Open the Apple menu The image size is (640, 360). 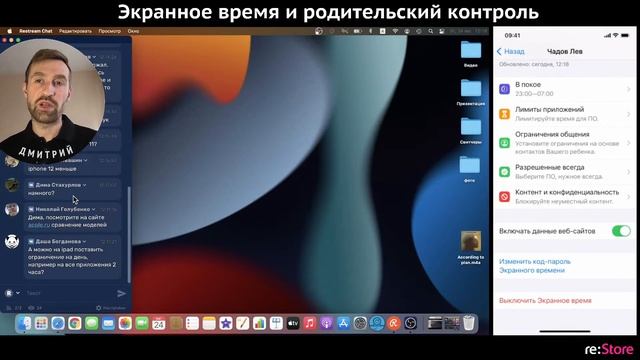9,31
